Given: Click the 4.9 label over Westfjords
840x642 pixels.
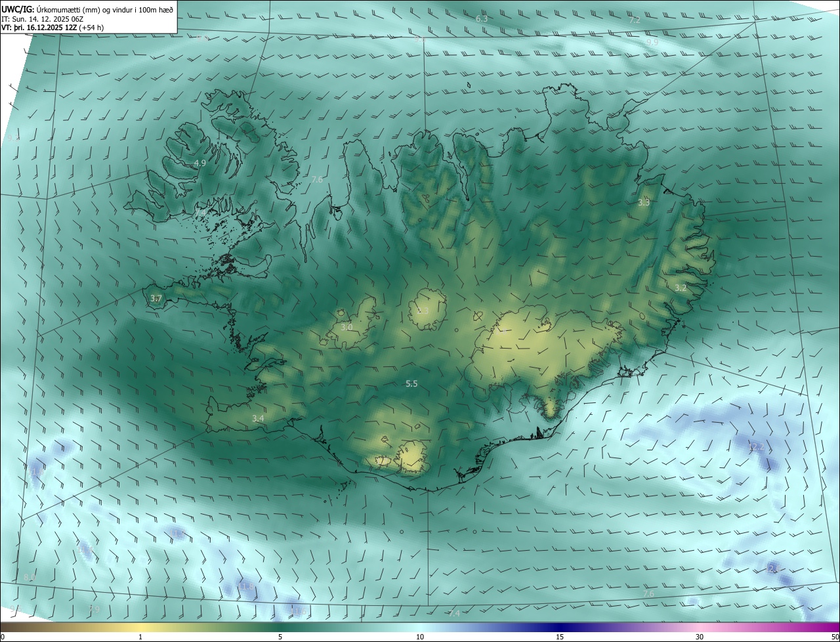Looking at the screenshot, I should tap(200, 163).
